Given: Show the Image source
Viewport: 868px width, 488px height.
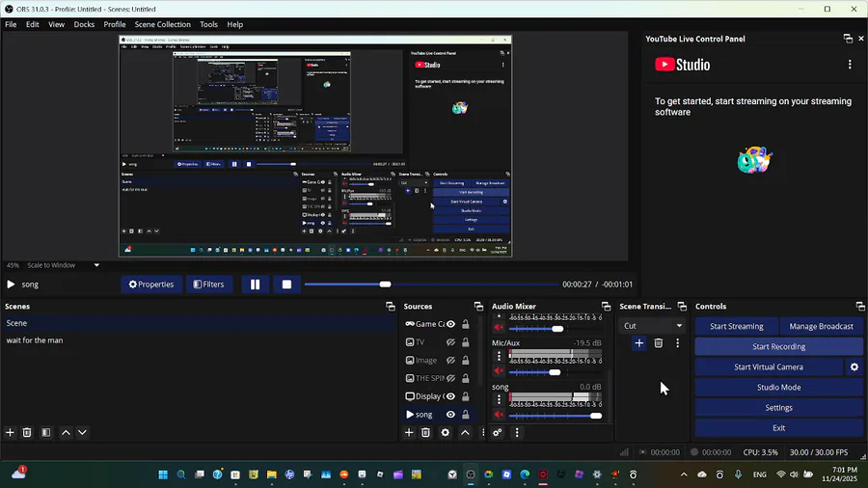Looking at the screenshot, I should tap(450, 360).
